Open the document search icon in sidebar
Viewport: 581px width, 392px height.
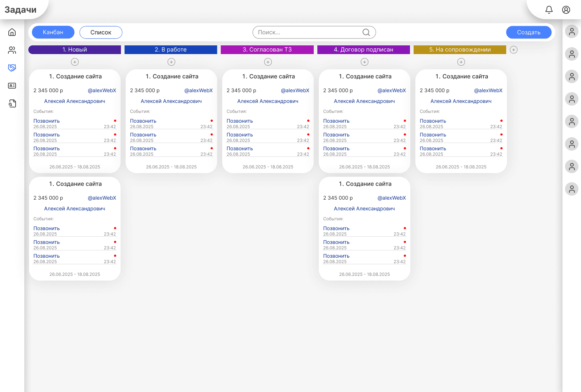click(12, 104)
